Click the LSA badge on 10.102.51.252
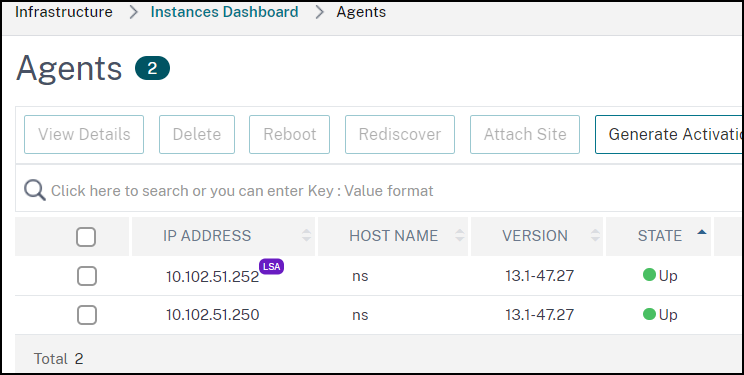 pyautogui.click(x=271, y=266)
